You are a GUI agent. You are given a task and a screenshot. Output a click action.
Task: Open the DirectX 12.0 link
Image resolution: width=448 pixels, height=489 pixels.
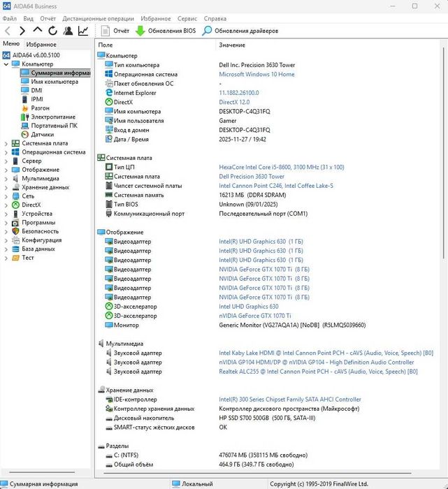[x=234, y=102]
